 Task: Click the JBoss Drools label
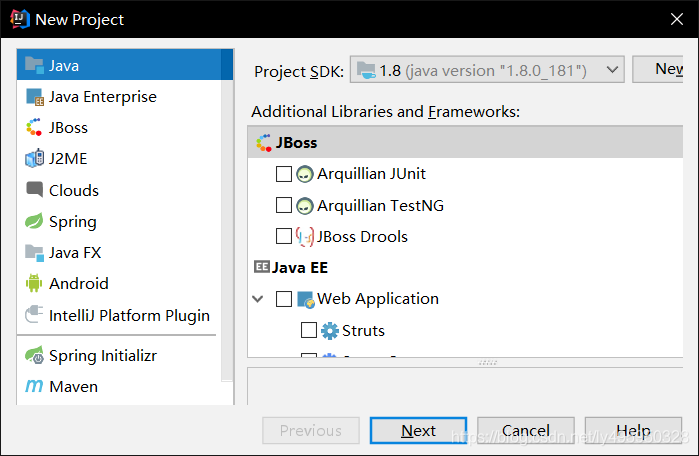click(362, 237)
